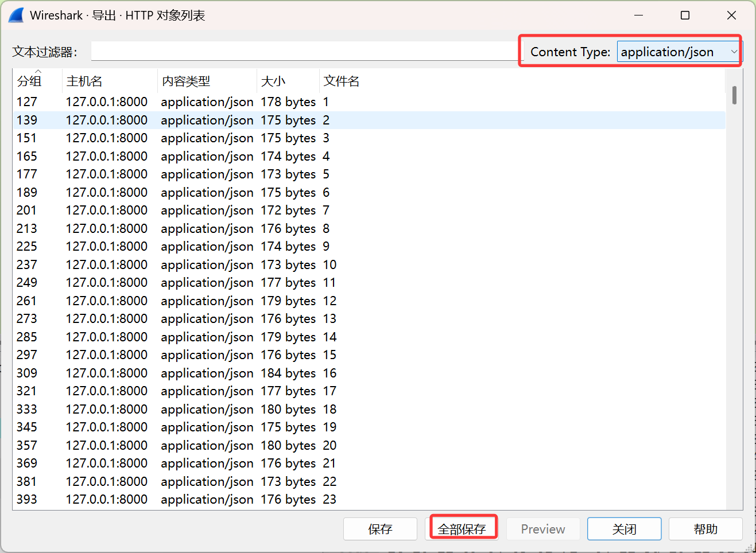
Task: Click the vertical scrollbar thumb
Action: (734, 95)
